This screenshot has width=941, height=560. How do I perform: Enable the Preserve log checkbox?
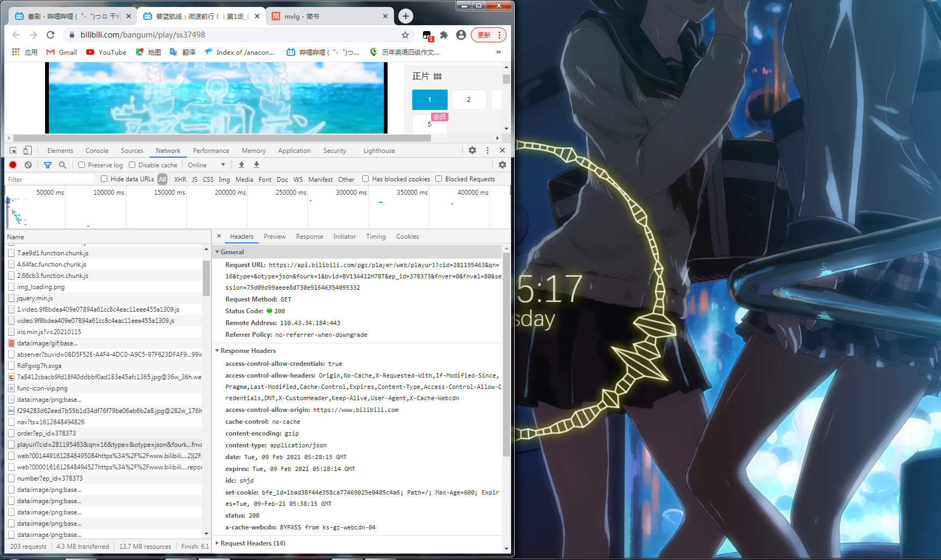pos(82,165)
